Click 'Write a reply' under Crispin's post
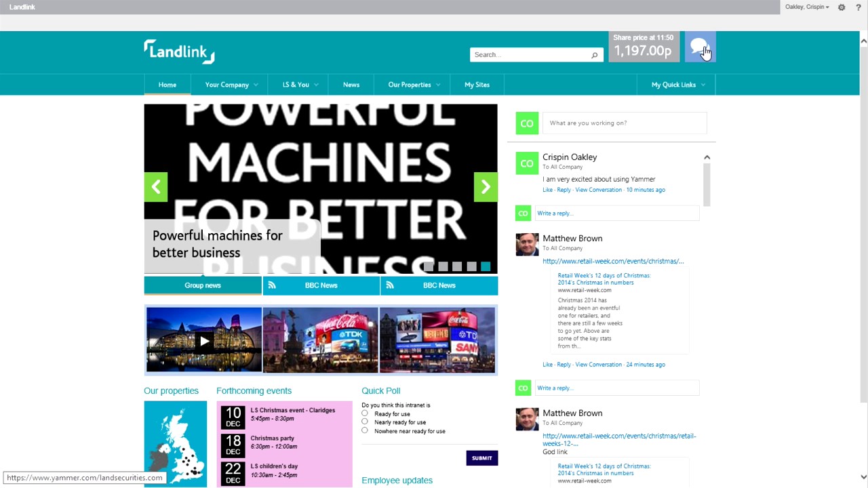The image size is (868, 488). click(x=617, y=213)
